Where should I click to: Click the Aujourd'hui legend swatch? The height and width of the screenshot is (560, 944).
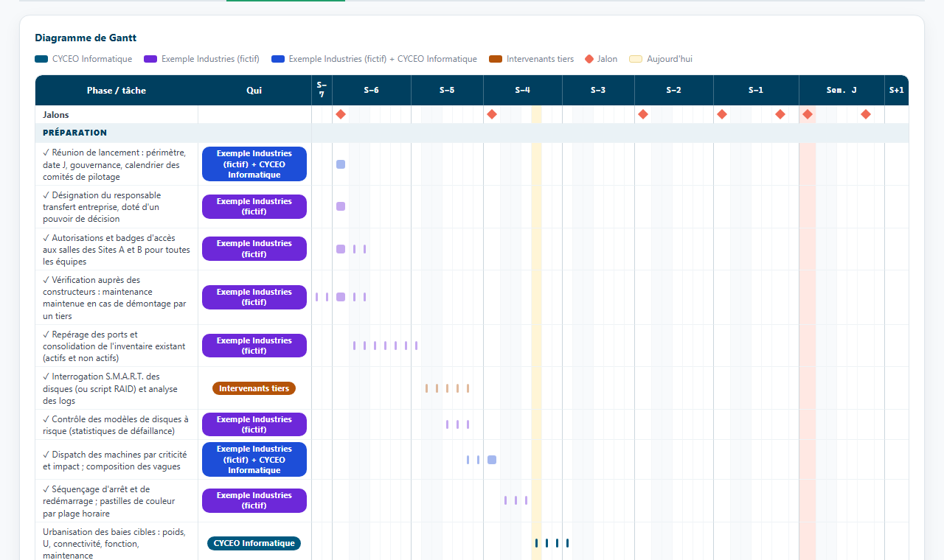(636, 59)
